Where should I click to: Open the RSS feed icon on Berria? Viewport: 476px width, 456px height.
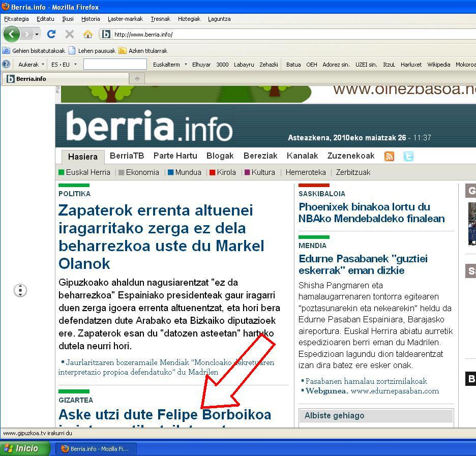[x=389, y=156]
